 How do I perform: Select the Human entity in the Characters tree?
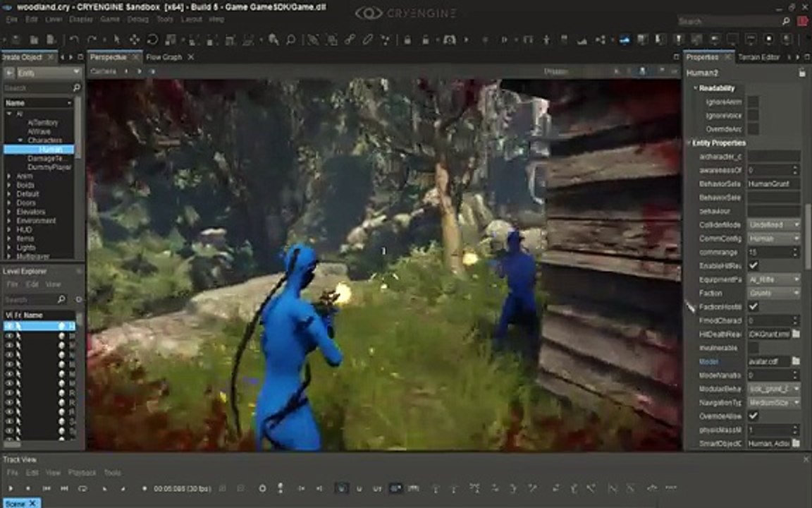(51, 150)
